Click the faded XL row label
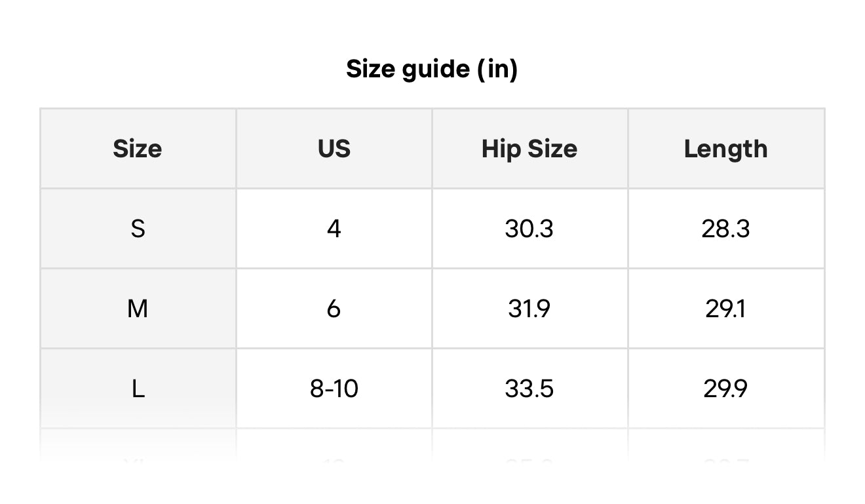865x504 pixels. click(138, 463)
